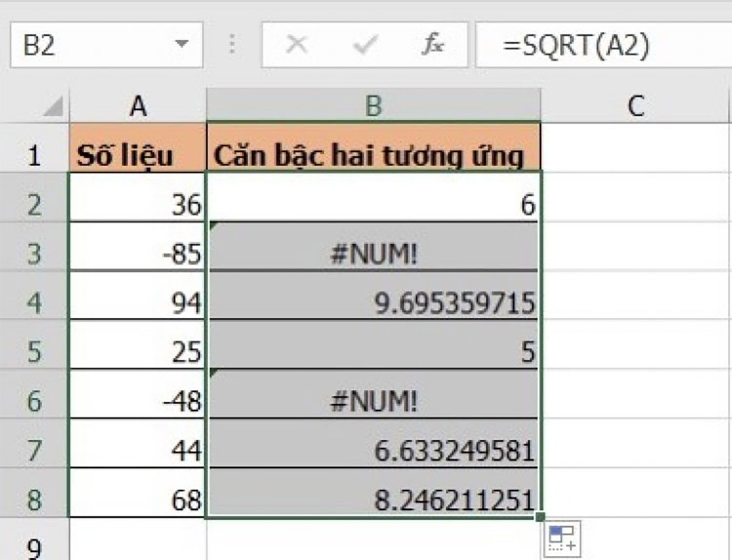
Task: Click the 'Số liệu' header cell
Action: click(x=138, y=148)
